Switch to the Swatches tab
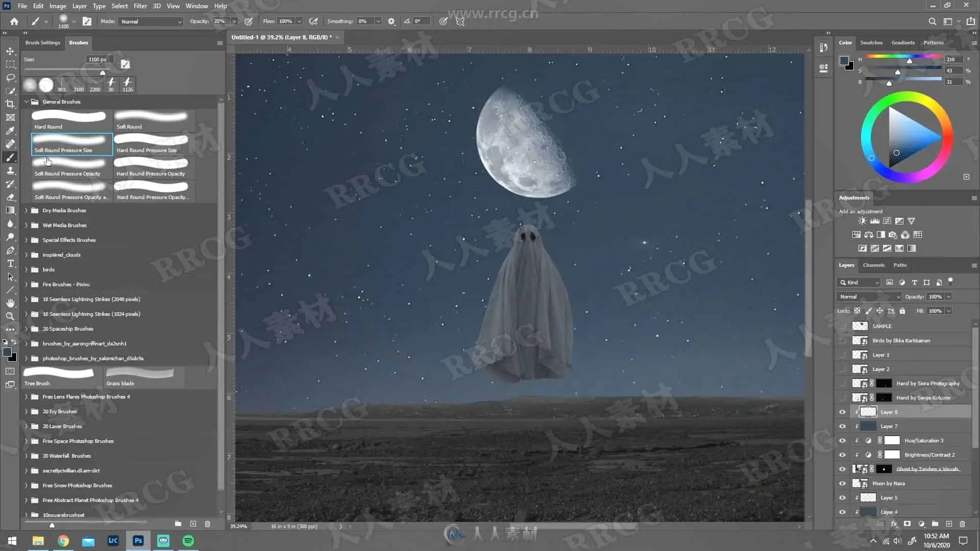The width and height of the screenshot is (980, 551). [871, 43]
